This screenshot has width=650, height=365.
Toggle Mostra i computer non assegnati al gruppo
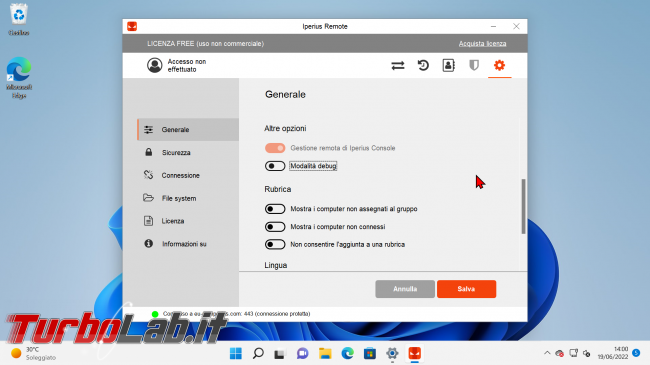[x=275, y=209]
